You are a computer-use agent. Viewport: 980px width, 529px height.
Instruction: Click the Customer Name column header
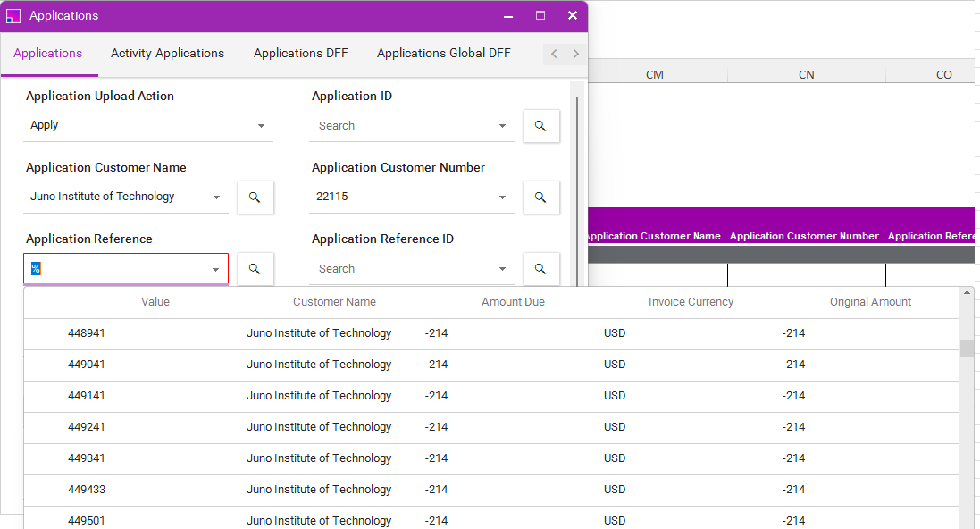334,302
